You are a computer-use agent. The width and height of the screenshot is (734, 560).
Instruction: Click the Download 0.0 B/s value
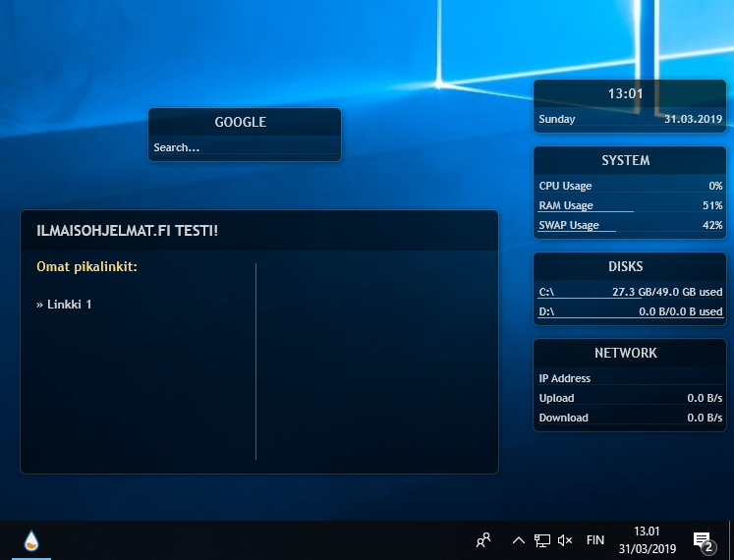tap(705, 418)
